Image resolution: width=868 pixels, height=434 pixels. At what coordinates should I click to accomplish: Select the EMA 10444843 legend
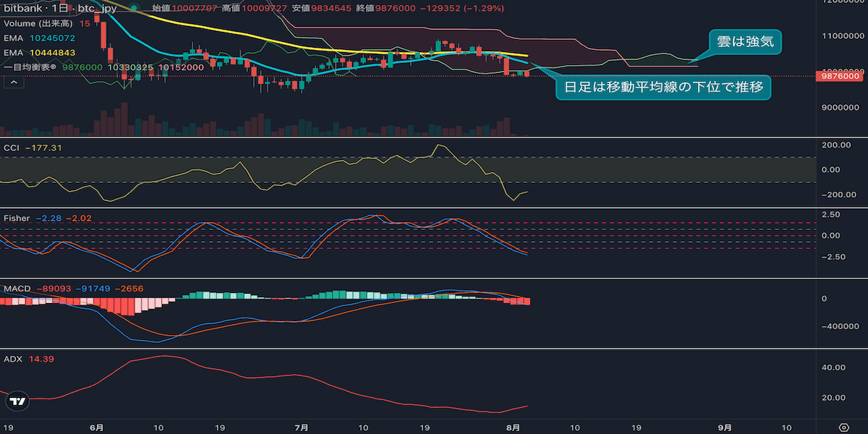[40, 52]
